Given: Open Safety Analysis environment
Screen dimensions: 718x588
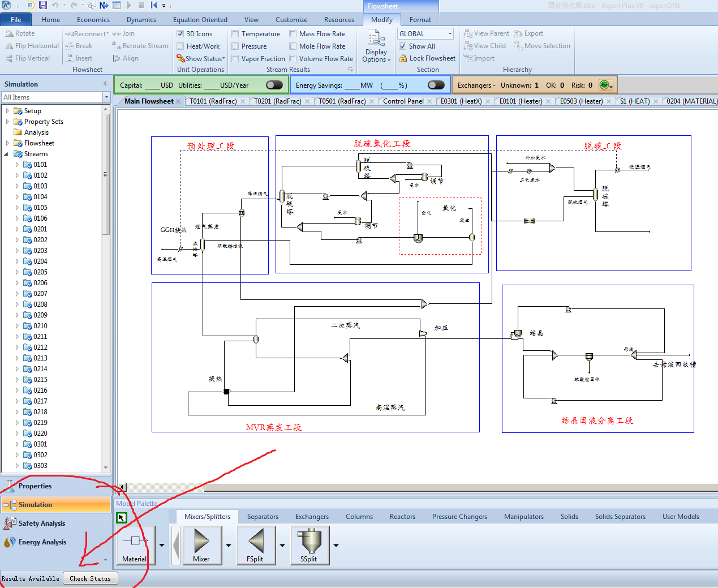Looking at the screenshot, I should pos(41,523).
